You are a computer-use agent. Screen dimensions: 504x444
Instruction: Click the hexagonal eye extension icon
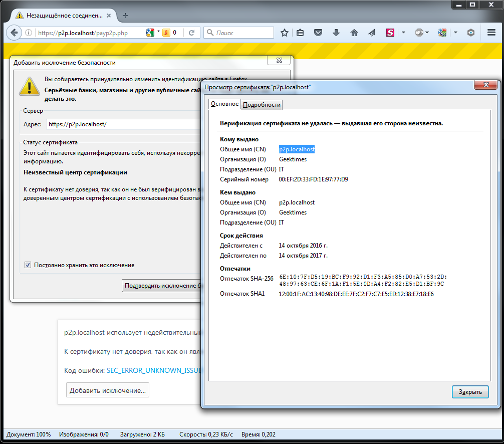[x=471, y=33]
